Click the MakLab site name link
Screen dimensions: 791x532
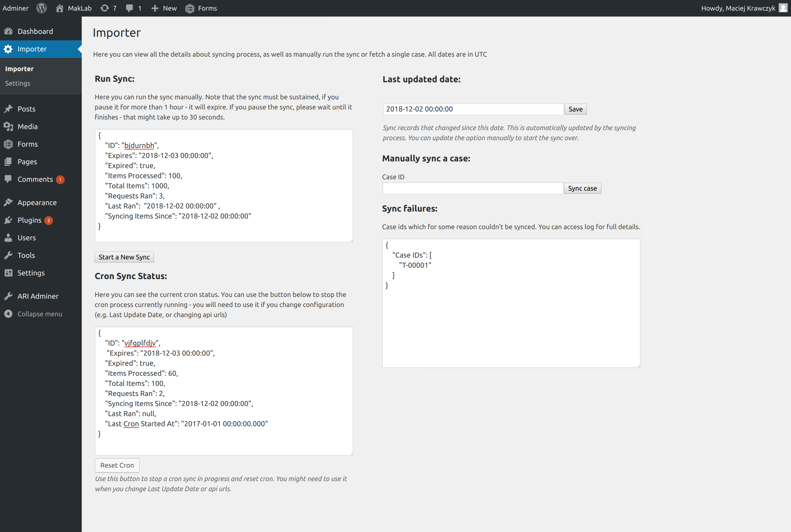tap(80, 8)
